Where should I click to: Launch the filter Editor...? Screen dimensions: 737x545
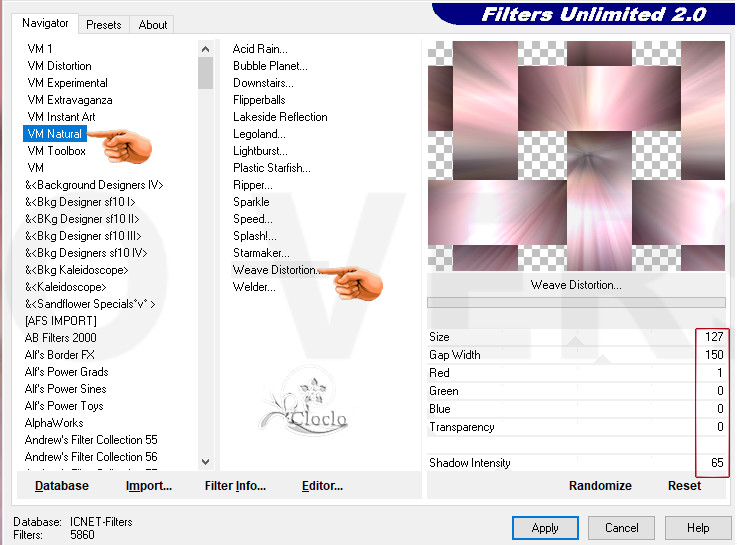click(x=322, y=486)
